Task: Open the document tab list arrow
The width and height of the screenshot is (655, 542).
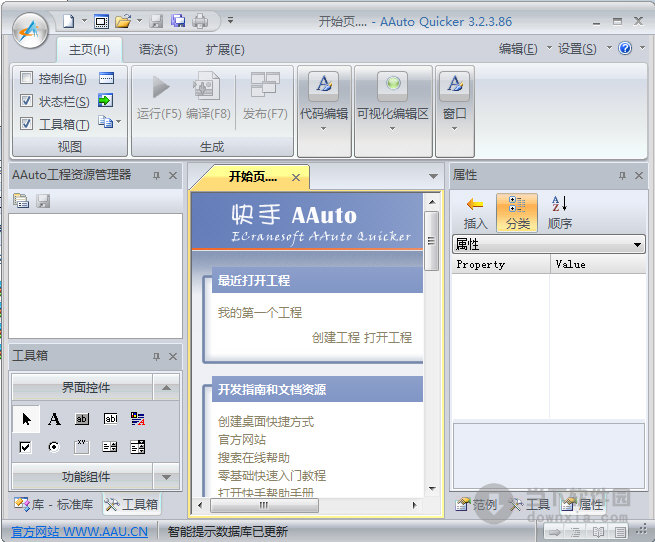Action: 433,176
